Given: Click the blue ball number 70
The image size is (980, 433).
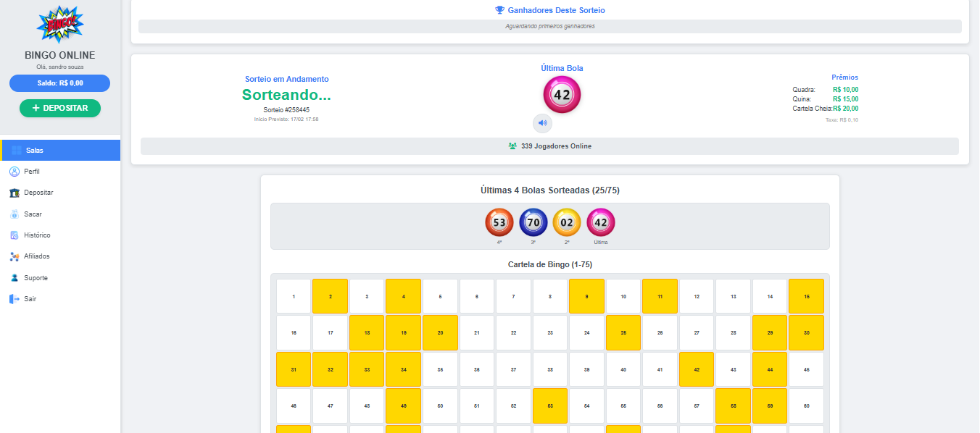Looking at the screenshot, I should [533, 222].
